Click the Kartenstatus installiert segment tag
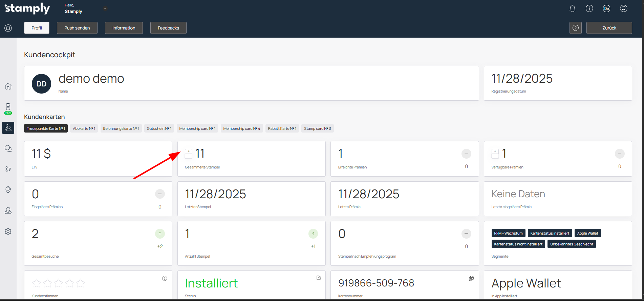Screen dimensions: 644x301 [550, 233]
